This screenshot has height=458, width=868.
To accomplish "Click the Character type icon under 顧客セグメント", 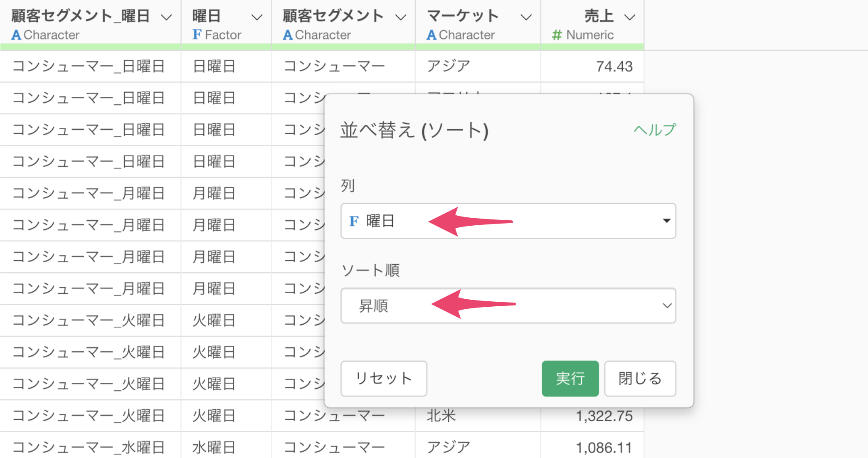I will coord(287,35).
